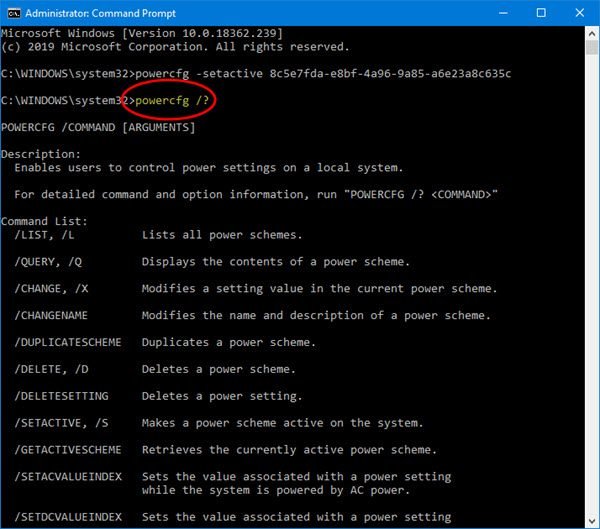600x529 pixels.
Task: Click the '/GETACTIVESCHEME' command entry
Action: 68,450
